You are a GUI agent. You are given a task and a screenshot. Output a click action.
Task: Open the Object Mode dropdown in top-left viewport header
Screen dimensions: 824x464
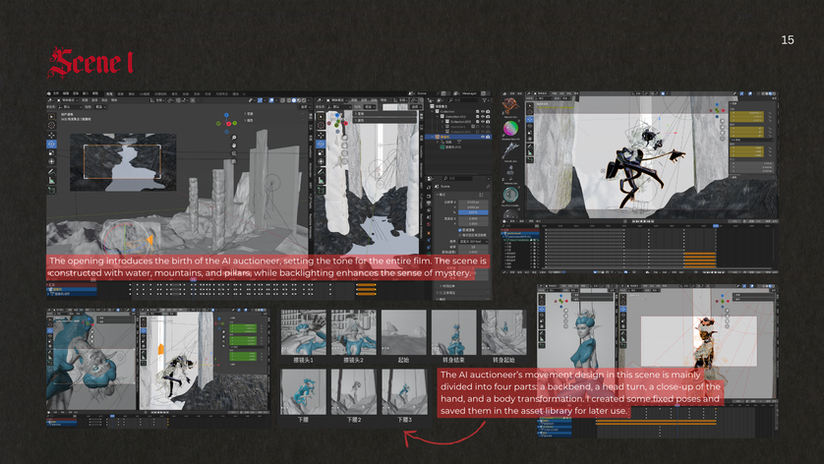pyautogui.click(x=68, y=100)
